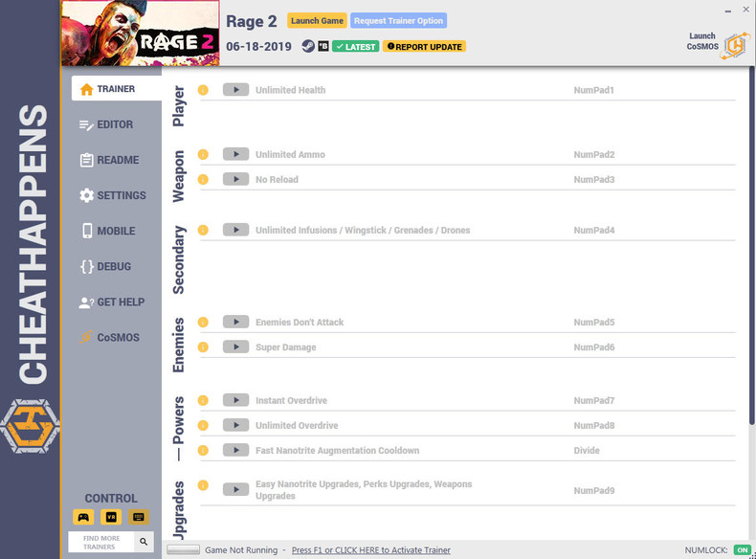Select gamepad control icon
This screenshot has width=756, height=559.
tap(83, 517)
